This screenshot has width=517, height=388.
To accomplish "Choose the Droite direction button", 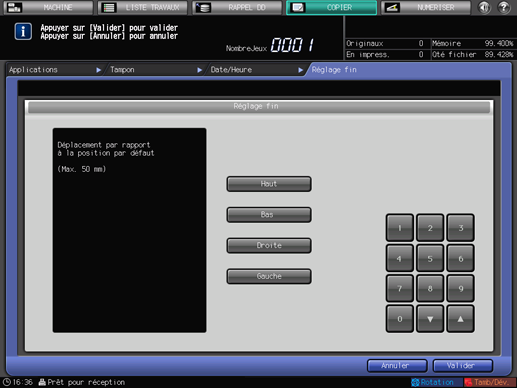I will click(269, 246).
